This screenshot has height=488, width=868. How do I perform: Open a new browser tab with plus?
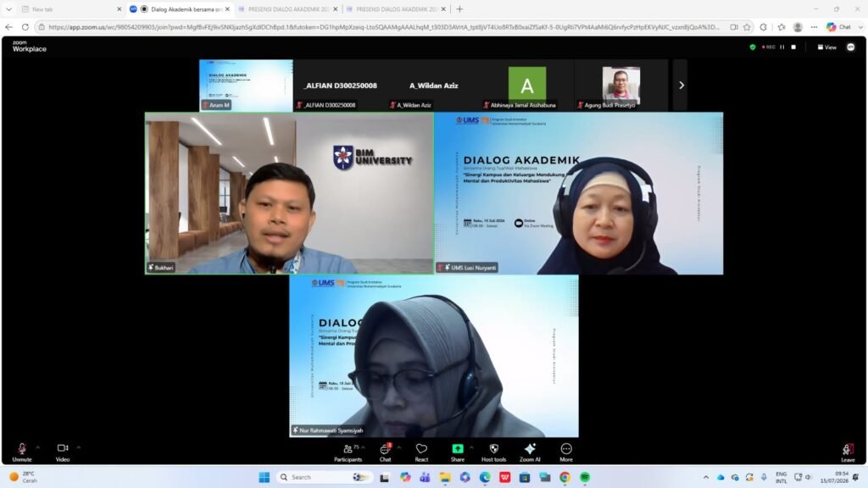pos(459,8)
